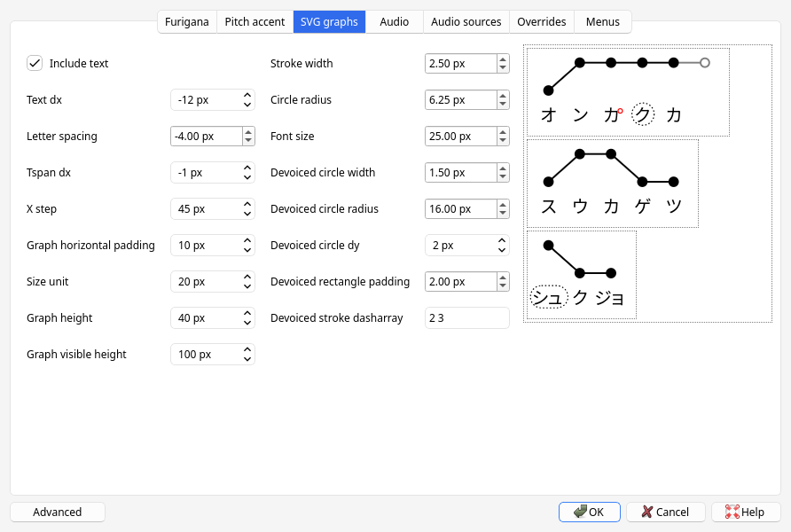The width and height of the screenshot is (791, 532).
Task: Click the top pitch accent graph preview
Action: click(627, 91)
